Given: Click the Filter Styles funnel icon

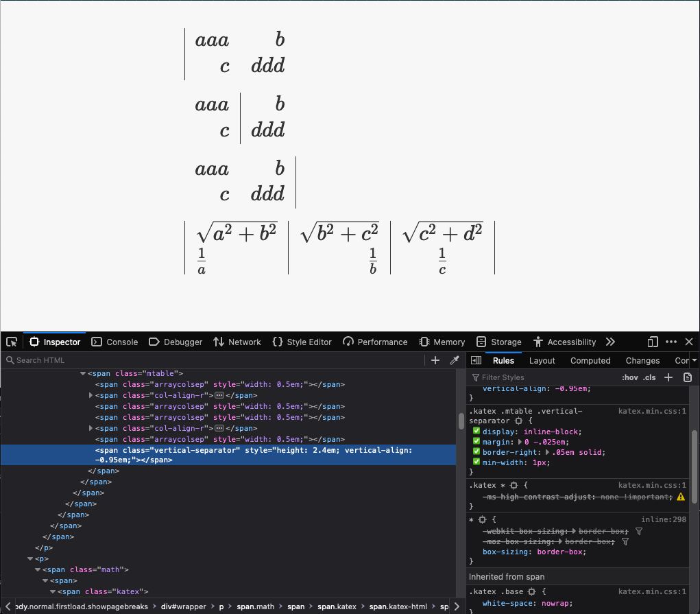Looking at the screenshot, I should pyautogui.click(x=475, y=377).
